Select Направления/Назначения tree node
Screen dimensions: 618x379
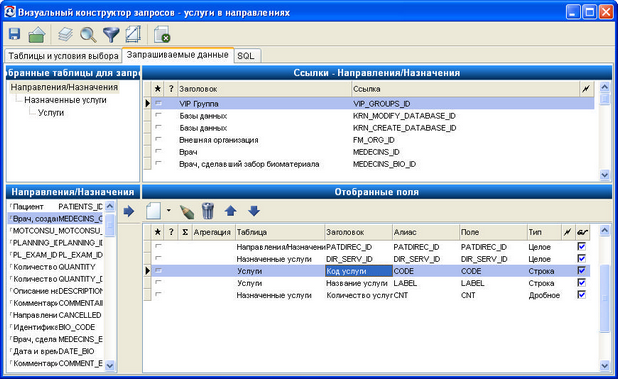click(64, 87)
